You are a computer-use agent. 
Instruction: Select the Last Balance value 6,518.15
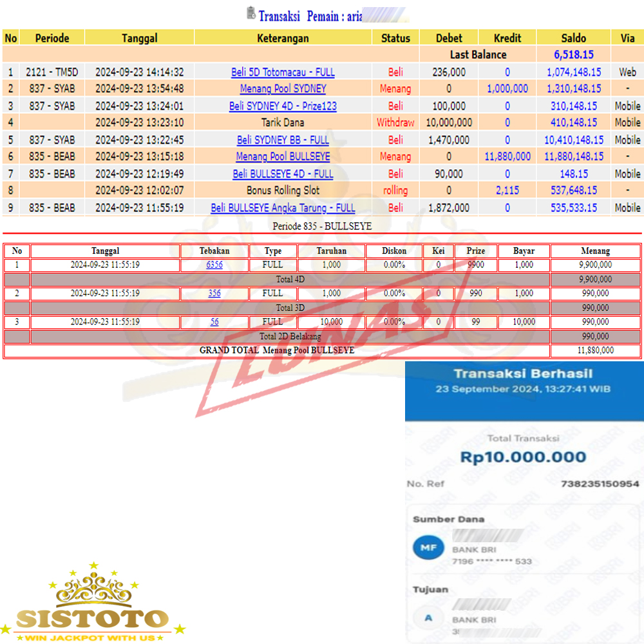click(573, 55)
